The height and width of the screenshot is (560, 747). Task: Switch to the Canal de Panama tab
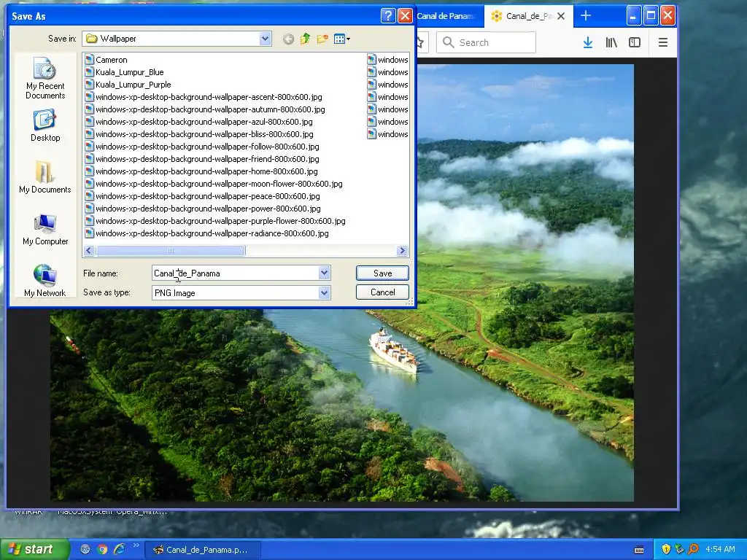449,16
